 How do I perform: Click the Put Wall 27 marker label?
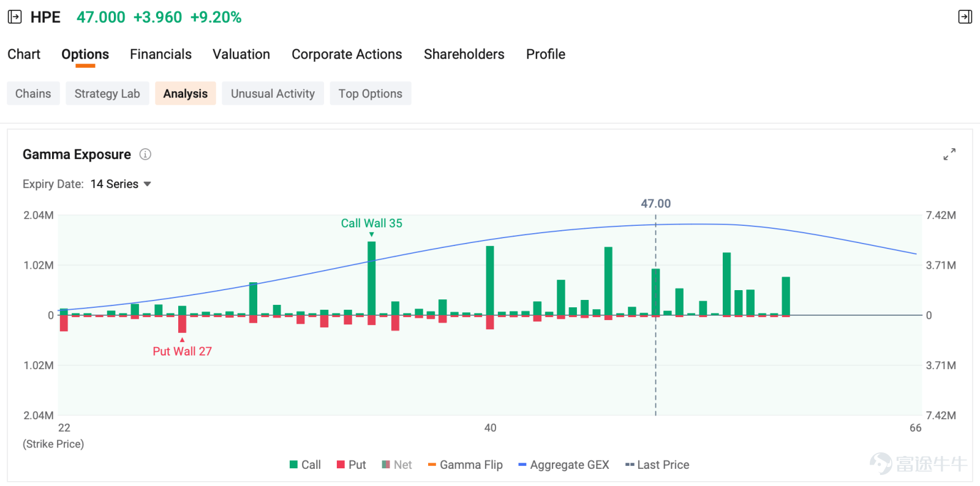[x=182, y=351]
